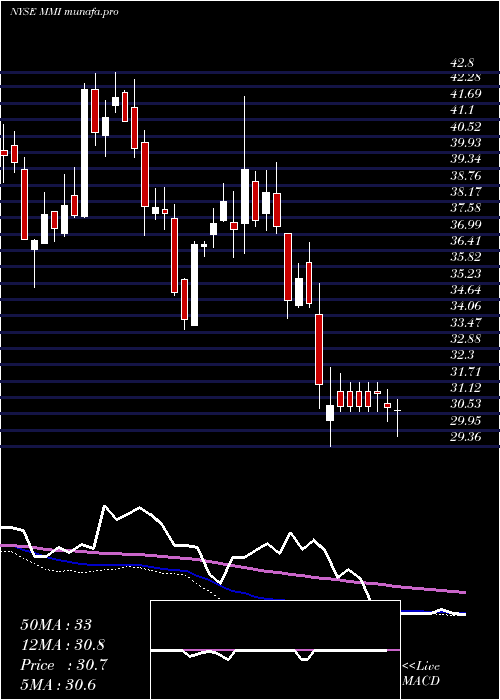The image size is (500, 700).
Task: Click the 38.76 price axis label
Action: point(465,175)
